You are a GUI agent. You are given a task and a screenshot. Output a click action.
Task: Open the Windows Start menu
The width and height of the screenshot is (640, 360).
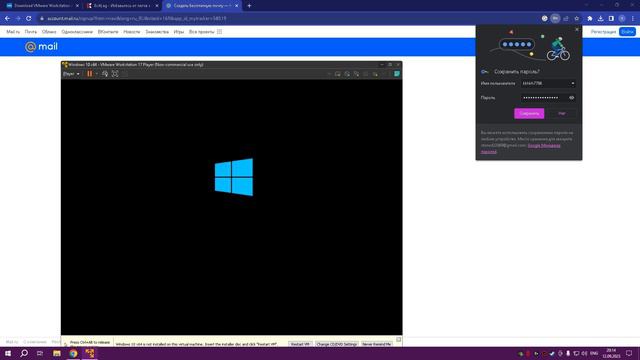pyautogui.click(x=8, y=353)
